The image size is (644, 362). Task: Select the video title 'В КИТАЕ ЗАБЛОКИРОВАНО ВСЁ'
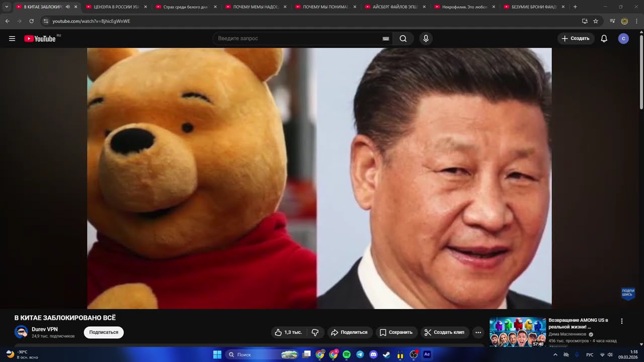65,318
